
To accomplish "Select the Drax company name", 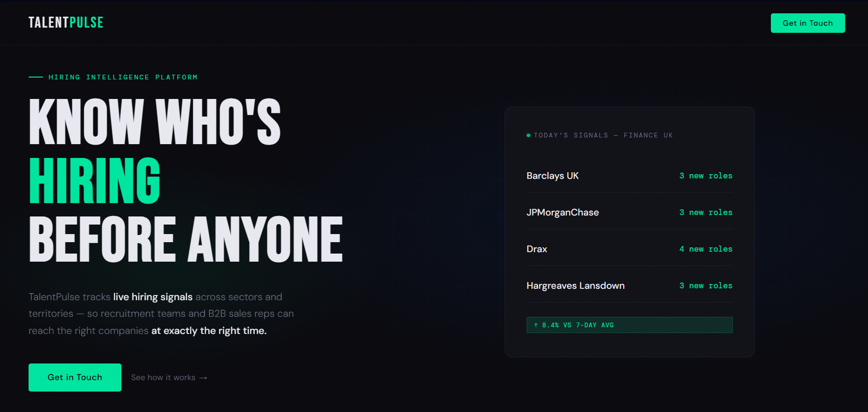I will coord(537,249).
